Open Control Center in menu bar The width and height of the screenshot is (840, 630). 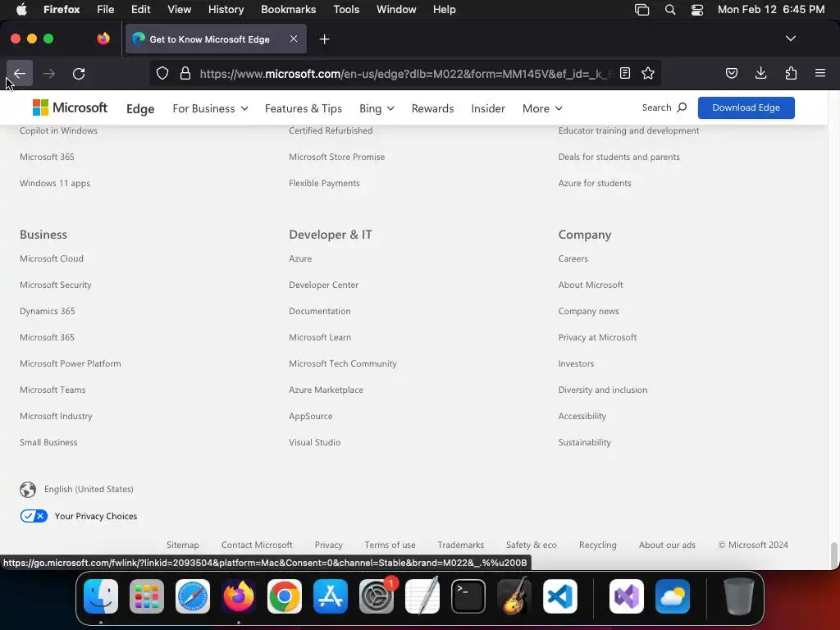point(697,10)
